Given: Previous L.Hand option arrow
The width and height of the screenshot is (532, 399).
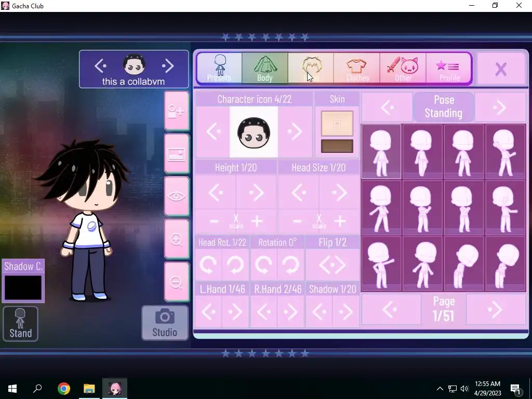Looking at the screenshot, I should [x=208, y=312].
